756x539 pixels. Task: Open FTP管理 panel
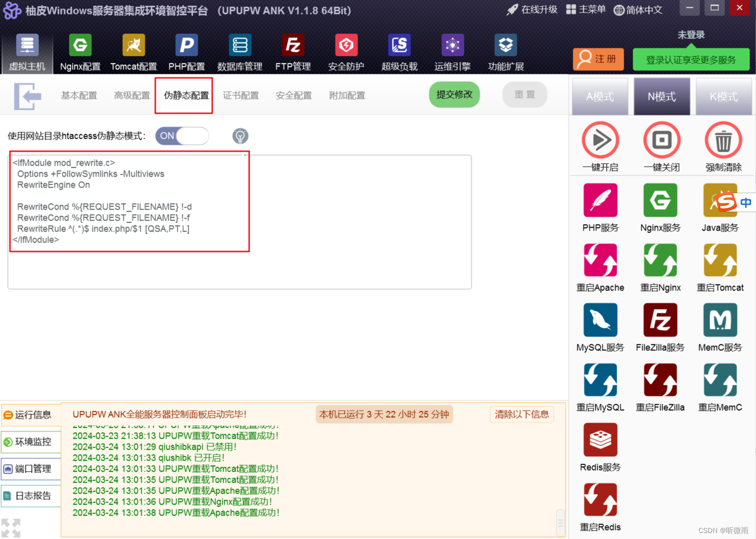pyautogui.click(x=293, y=52)
